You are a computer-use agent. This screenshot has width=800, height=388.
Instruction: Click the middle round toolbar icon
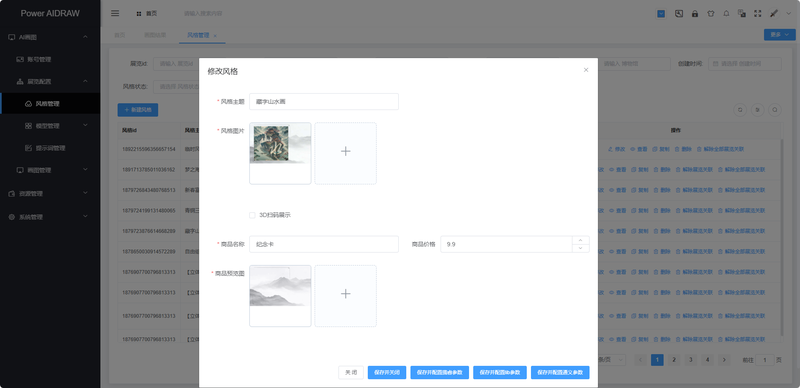point(758,109)
